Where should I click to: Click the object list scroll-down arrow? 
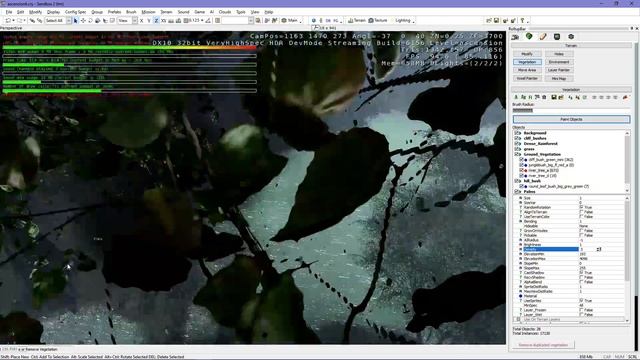click(x=627, y=191)
